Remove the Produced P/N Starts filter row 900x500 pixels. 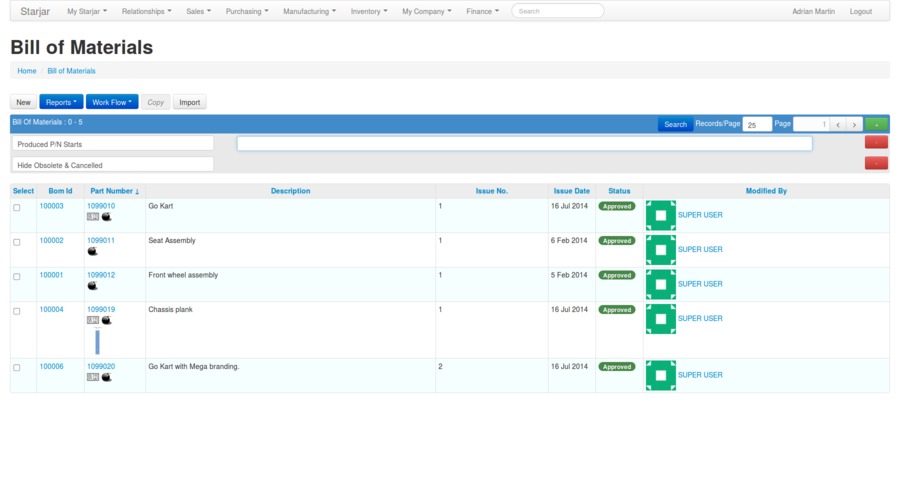pyautogui.click(x=876, y=143)
